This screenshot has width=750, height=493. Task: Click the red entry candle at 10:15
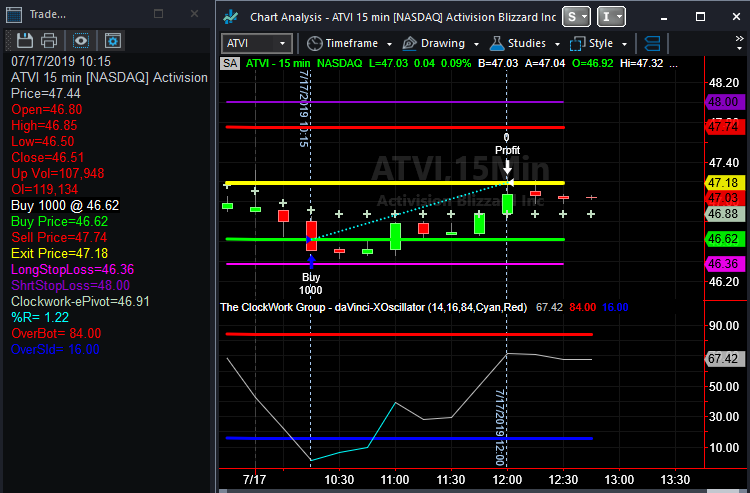(311, 236)
